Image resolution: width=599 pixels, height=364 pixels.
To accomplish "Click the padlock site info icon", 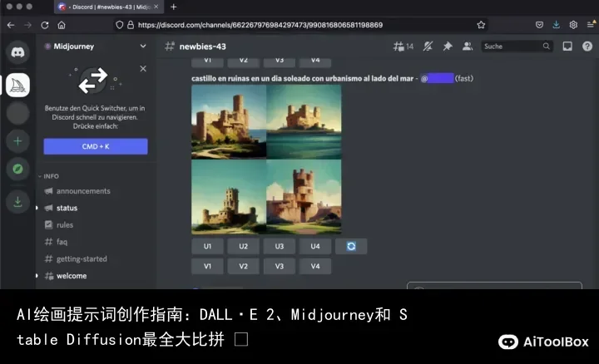I will 131,25.
